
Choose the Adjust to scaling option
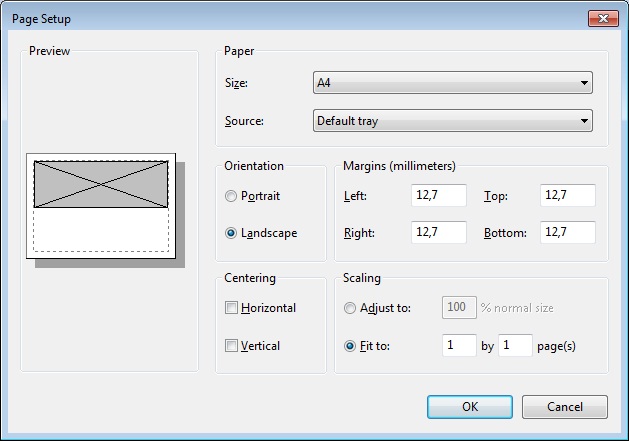[349, 308]
